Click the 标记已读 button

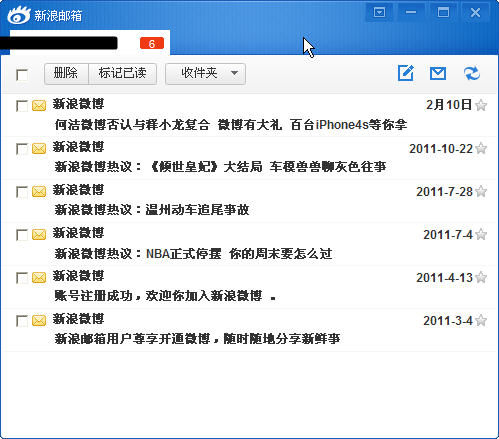[x=122, y=74]
